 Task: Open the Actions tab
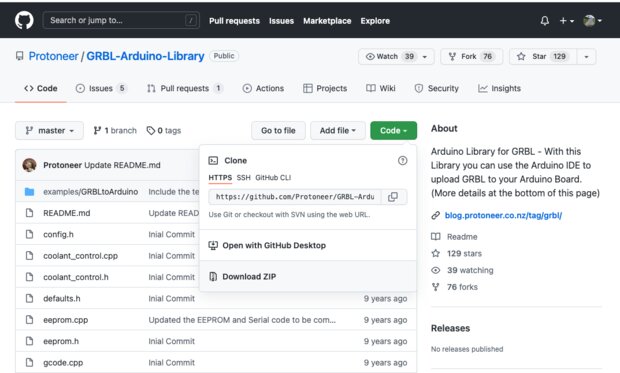(x=263, y=88)
